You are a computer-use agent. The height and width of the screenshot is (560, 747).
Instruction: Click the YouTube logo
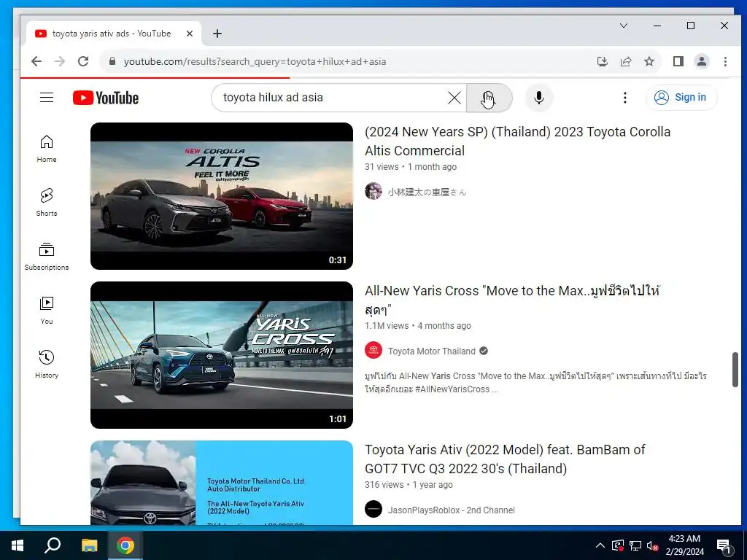(106, 98)
